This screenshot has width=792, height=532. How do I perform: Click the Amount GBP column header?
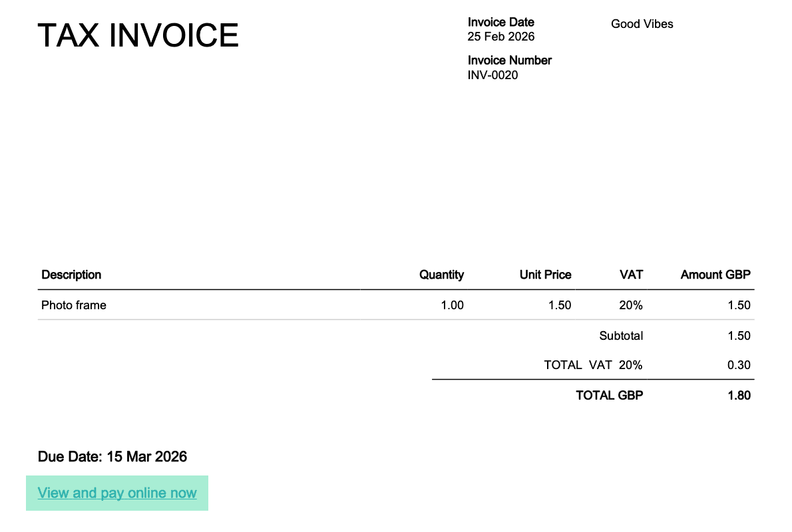click(x=715, y=275)
